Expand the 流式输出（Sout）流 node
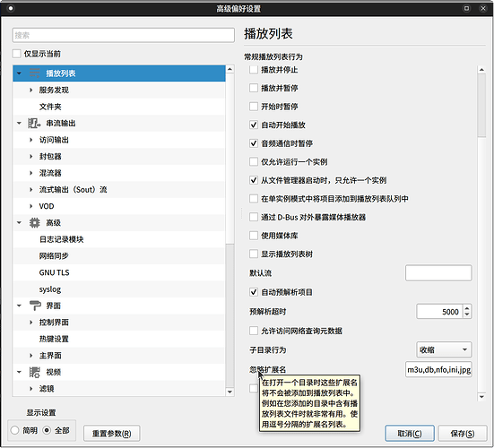 [x=30, y=190]
